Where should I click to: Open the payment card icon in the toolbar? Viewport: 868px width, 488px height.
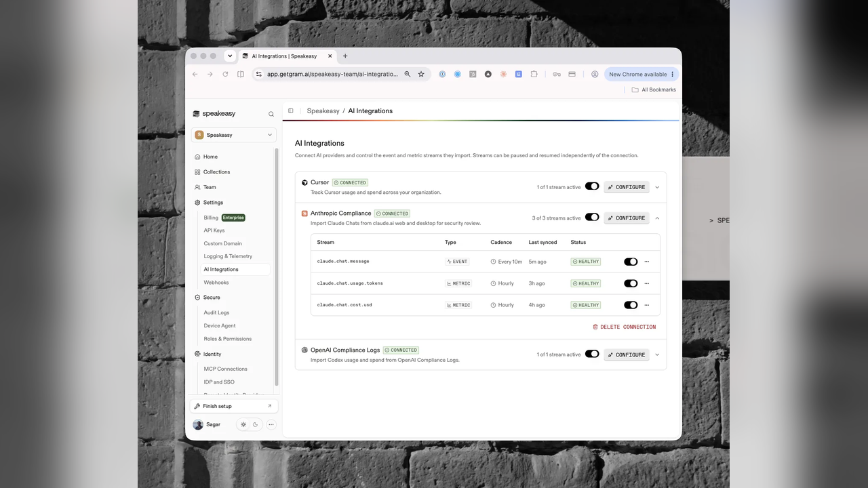572,74
